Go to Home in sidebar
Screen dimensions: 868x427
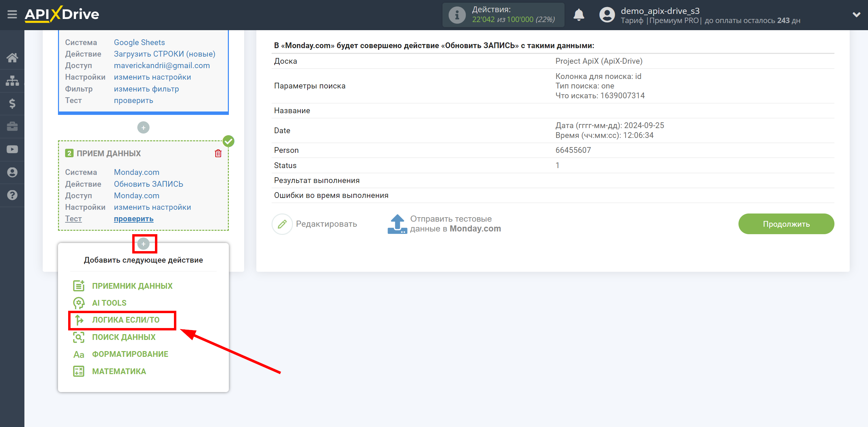click(x=12, y=58)
